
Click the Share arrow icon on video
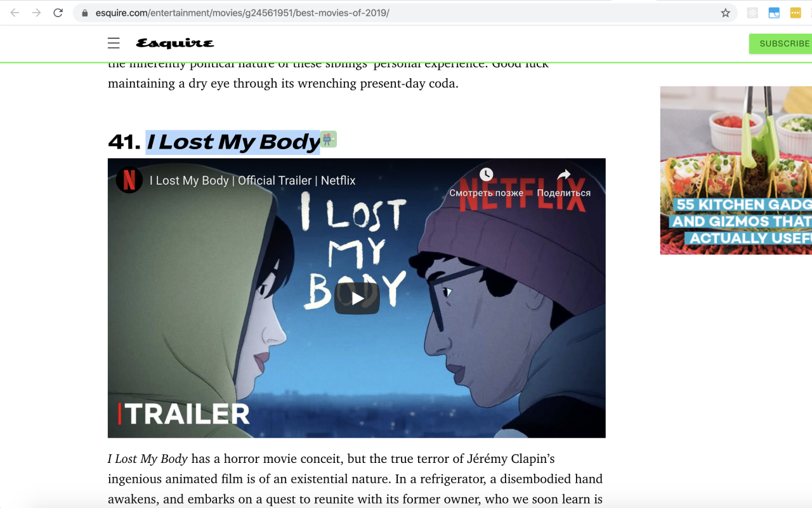click(x=563, y=175)
